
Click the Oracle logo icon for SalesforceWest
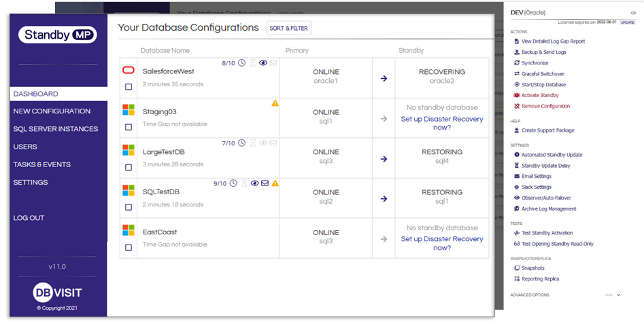(x=129, y=70)
